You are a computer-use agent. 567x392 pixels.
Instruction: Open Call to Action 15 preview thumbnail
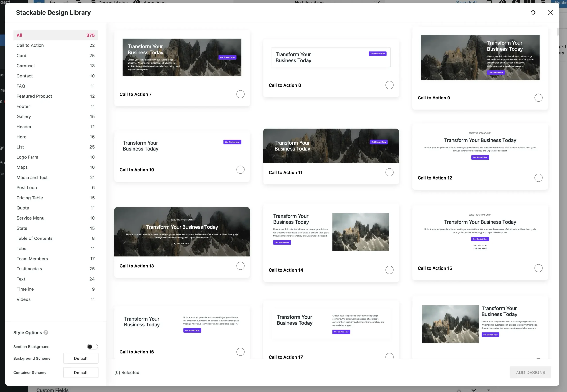[x=480, y=232]
